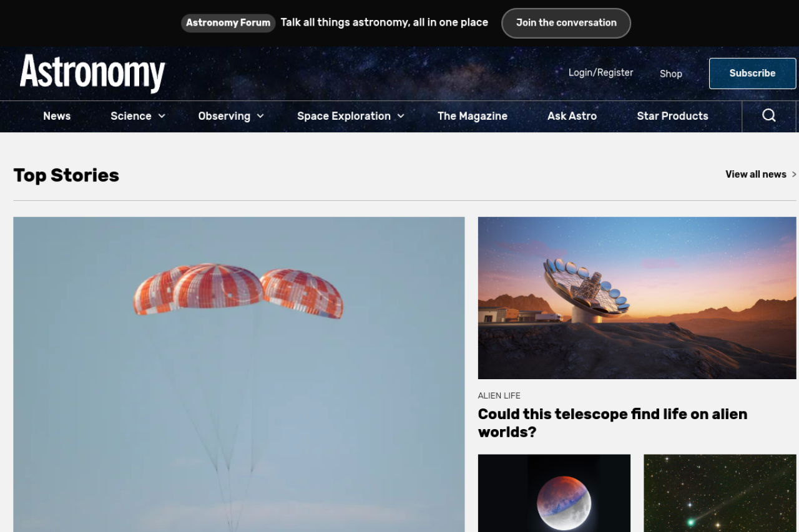Open the telescope at sunset thumbnail
799x532 pixels.
pos(637,298)
